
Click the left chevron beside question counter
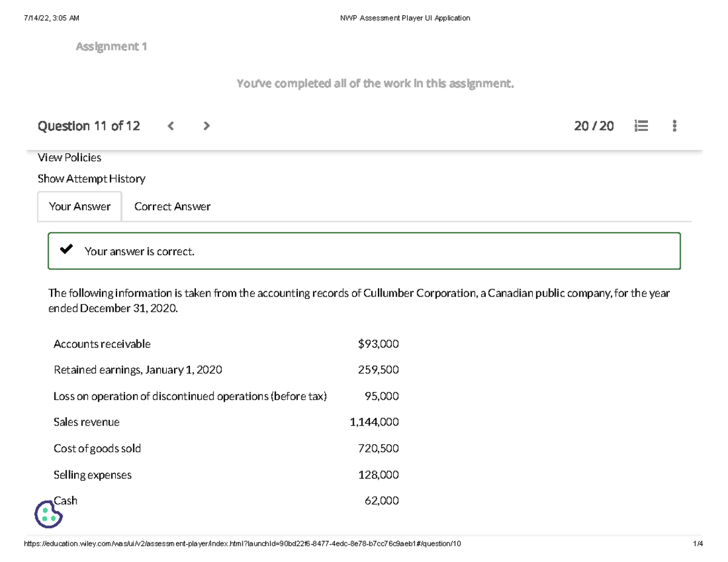pos(170,126)
